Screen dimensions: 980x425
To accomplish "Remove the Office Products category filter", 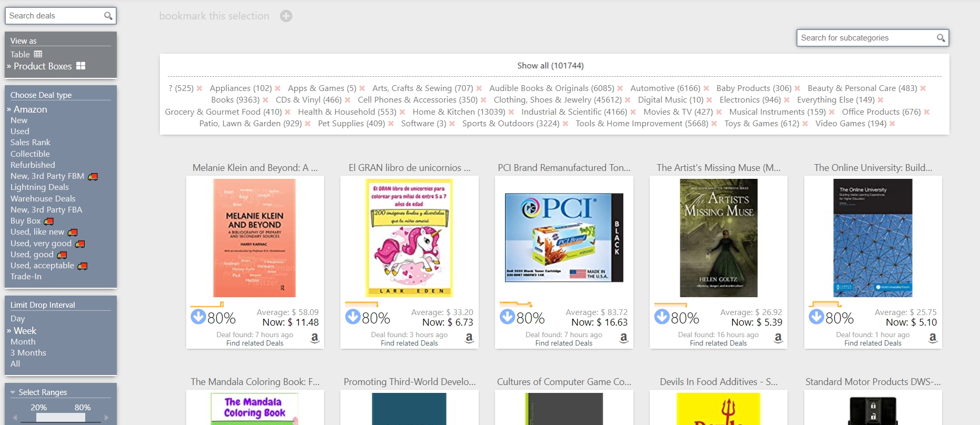I will 926,112.
